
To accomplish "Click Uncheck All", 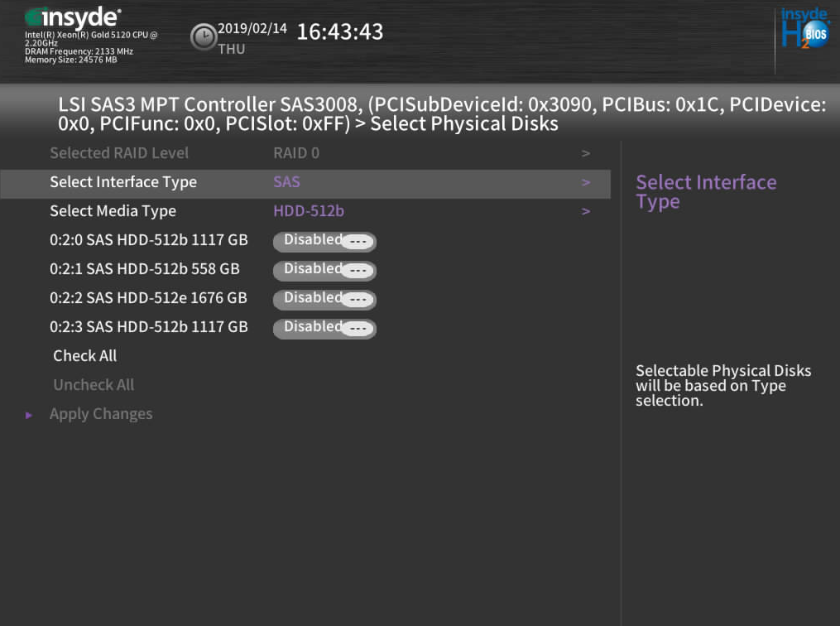I will click(x=94, y=385).
